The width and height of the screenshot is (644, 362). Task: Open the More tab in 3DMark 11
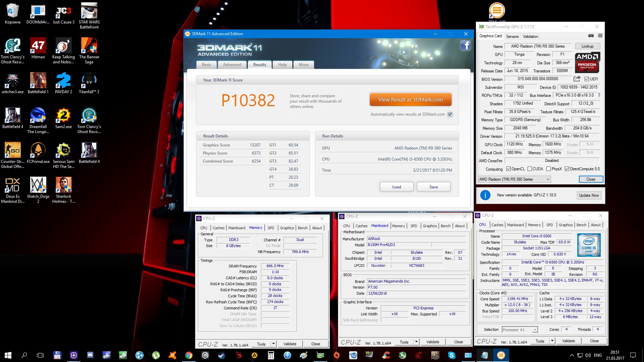pos(304,65)
